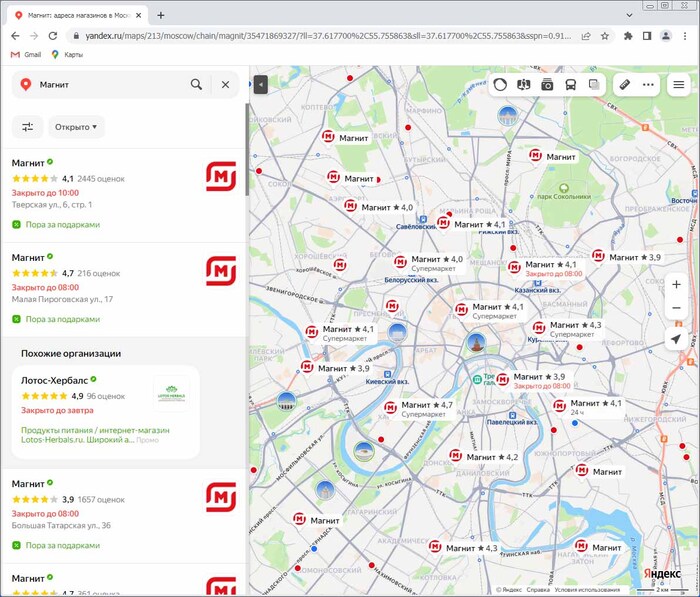Toggle the browser side panel icon
This screenshot has width=700, height=597.
647,36
